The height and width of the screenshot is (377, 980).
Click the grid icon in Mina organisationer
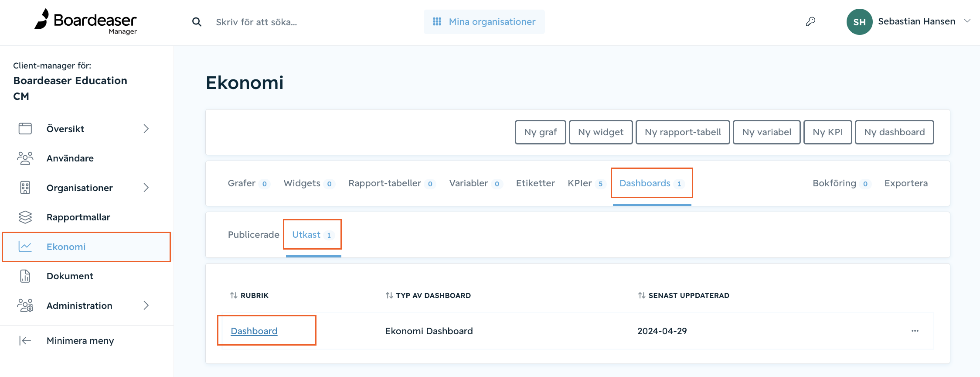tap(437, 21)
